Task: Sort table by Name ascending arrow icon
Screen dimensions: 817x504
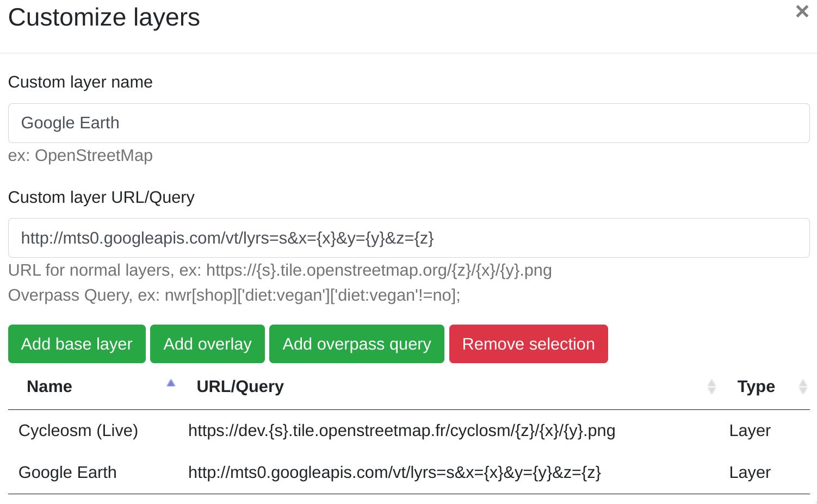Action: point(171,383)
